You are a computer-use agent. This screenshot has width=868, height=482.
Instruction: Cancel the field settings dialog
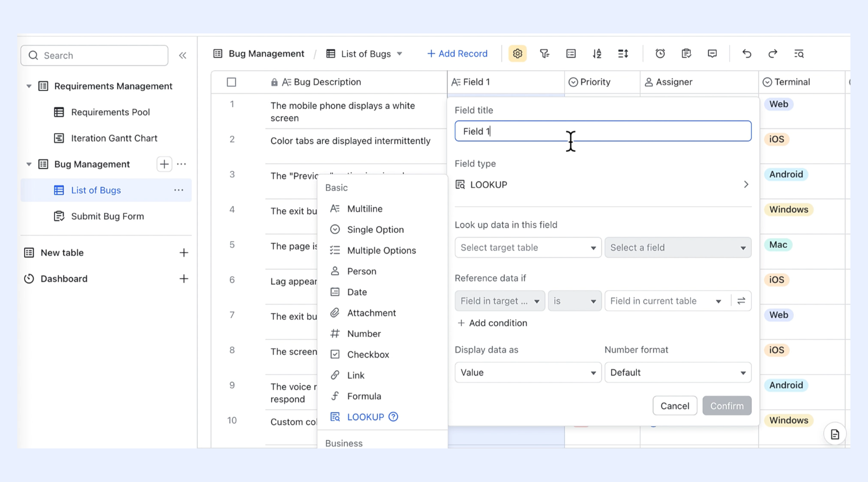coord(675,406)
